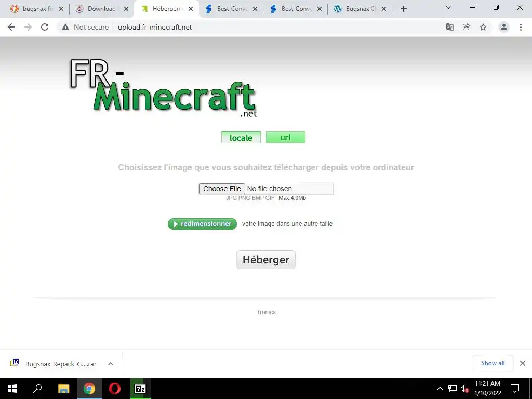Click the forward navigation arrow
This screenshot has height=399, width=532.
pyautogui.click(x=28, y=27)
